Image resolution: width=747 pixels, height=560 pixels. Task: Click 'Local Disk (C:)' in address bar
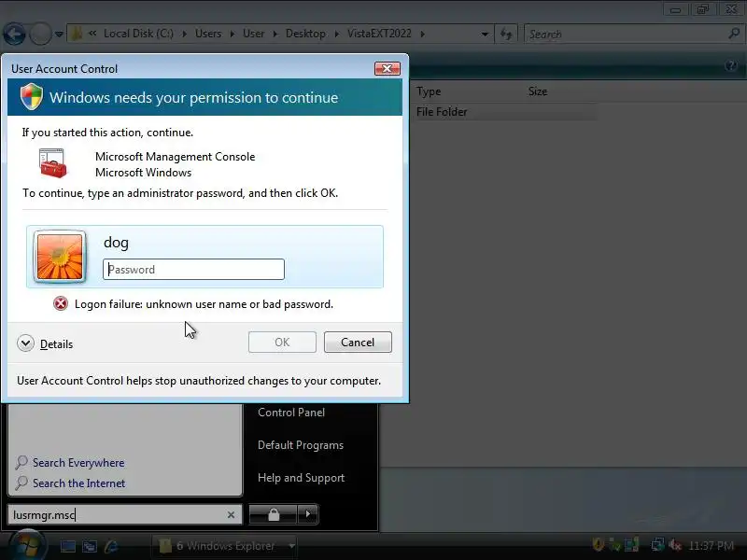138,34
